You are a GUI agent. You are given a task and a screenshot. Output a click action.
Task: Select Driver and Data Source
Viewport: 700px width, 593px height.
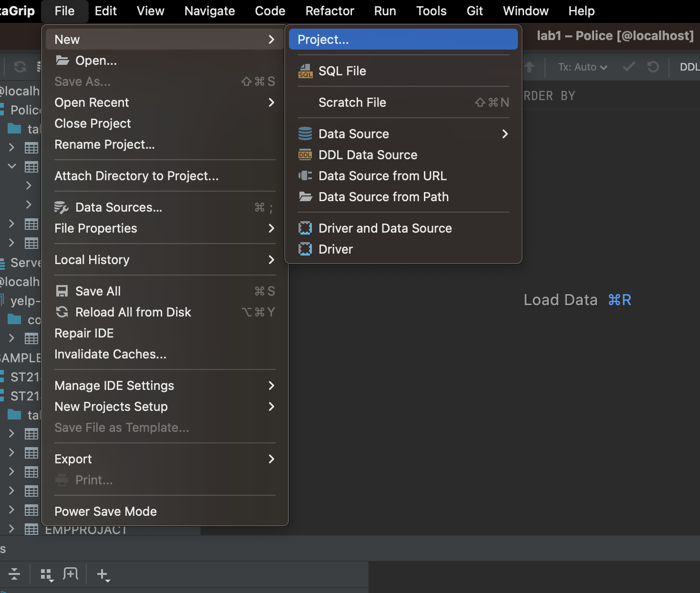click(x=403, y=228)
